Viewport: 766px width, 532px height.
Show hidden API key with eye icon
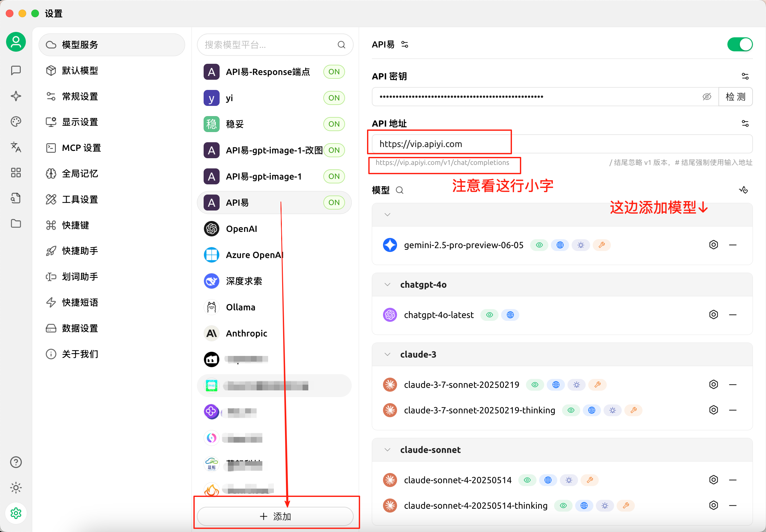(707, 97)
